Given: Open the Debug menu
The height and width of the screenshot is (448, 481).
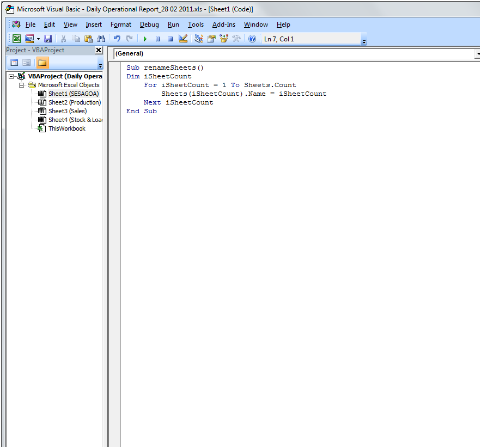Looking at the screenshot, I should point(149,24).
